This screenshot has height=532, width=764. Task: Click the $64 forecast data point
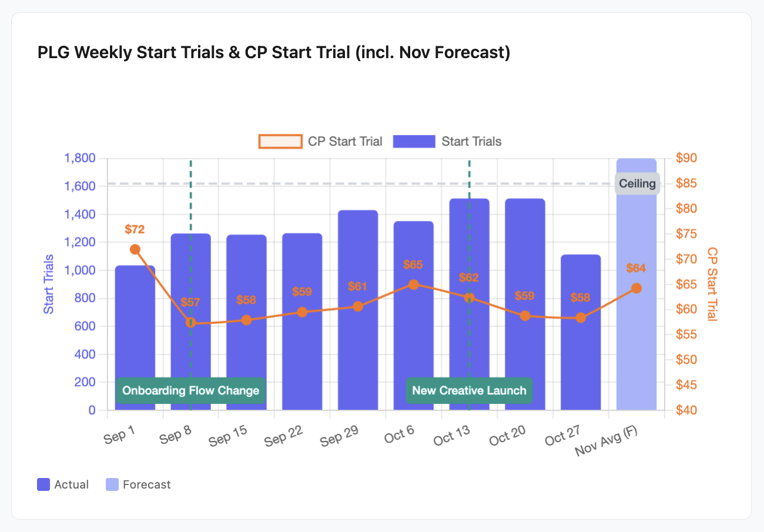tap(636, 288)
